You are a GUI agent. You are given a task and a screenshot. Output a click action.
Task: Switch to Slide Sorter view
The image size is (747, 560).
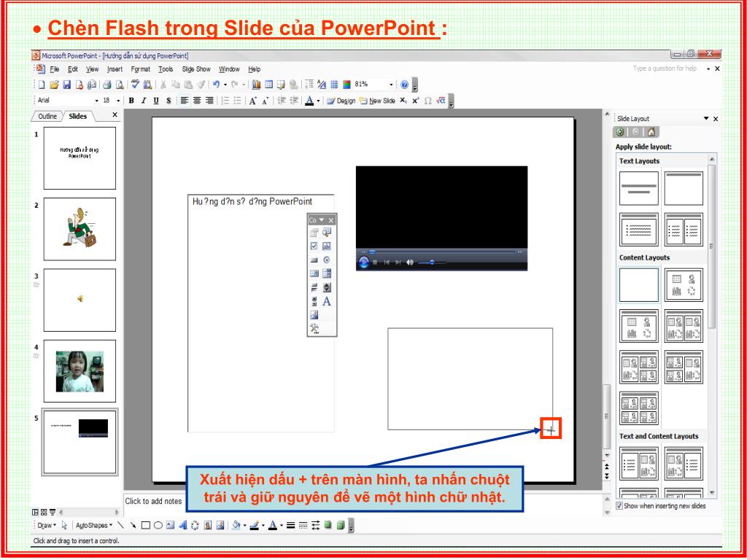coord(43,513)
